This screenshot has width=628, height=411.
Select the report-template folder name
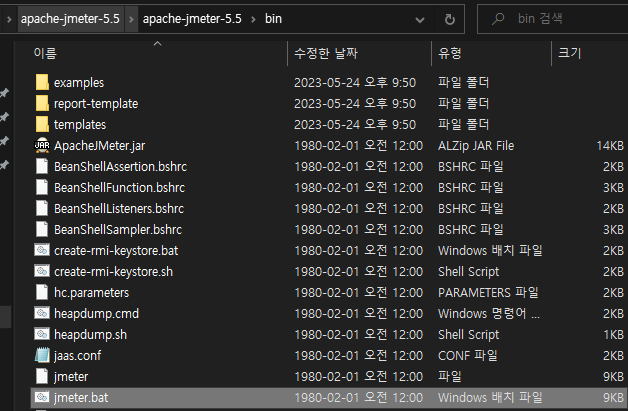96,104
